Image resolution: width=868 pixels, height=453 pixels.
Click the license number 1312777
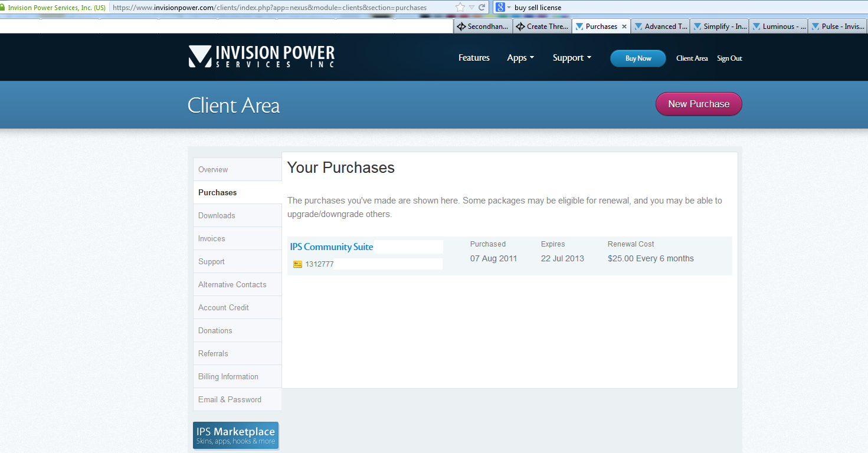pos(319,264)
